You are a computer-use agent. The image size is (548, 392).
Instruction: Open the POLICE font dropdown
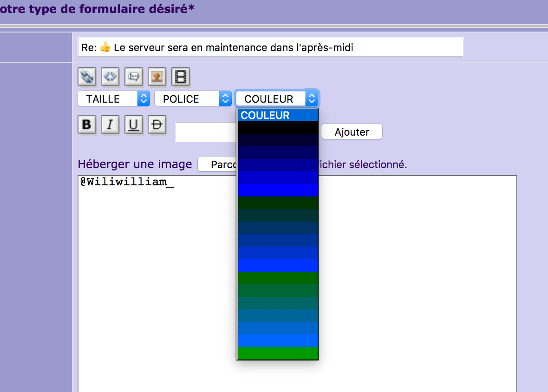click(x=192, y=99)
